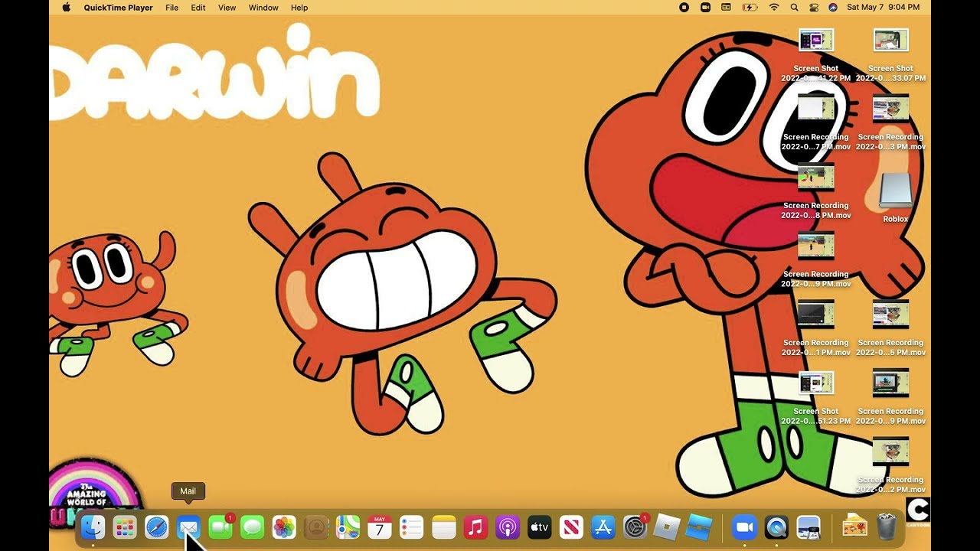Open Messages from the Dock

tap(253, 527)
